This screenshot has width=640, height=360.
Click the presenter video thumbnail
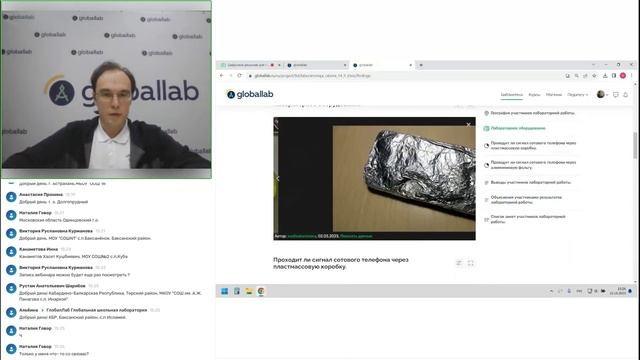(106, 89)
